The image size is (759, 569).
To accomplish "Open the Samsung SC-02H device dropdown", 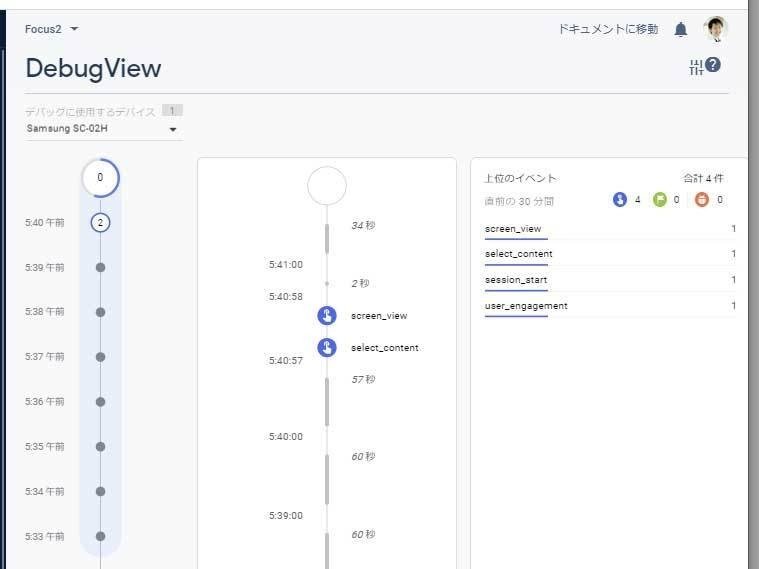I will tap(103, 129).
